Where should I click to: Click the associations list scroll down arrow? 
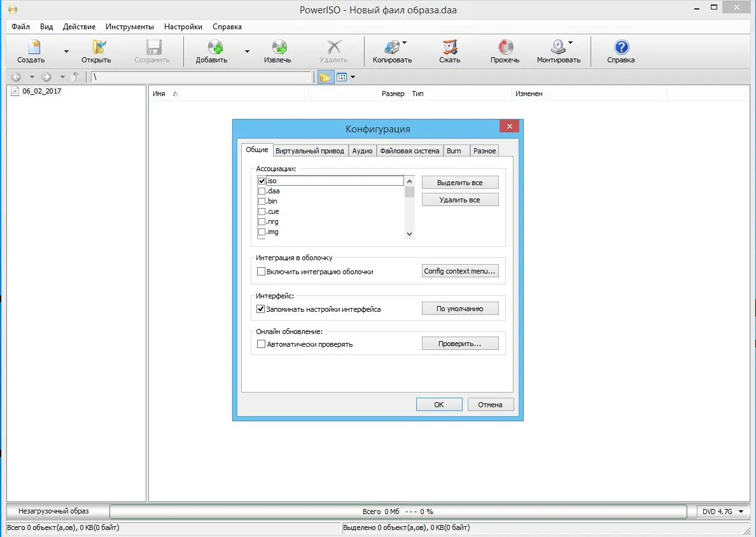click(x=409, y=234)
